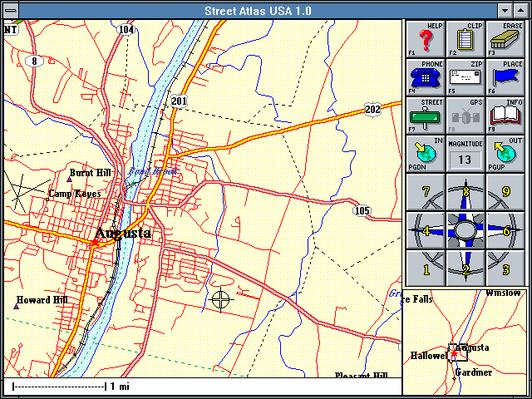
Task: Zoom in with the IN globe button
Action: [x=425, y=154]
